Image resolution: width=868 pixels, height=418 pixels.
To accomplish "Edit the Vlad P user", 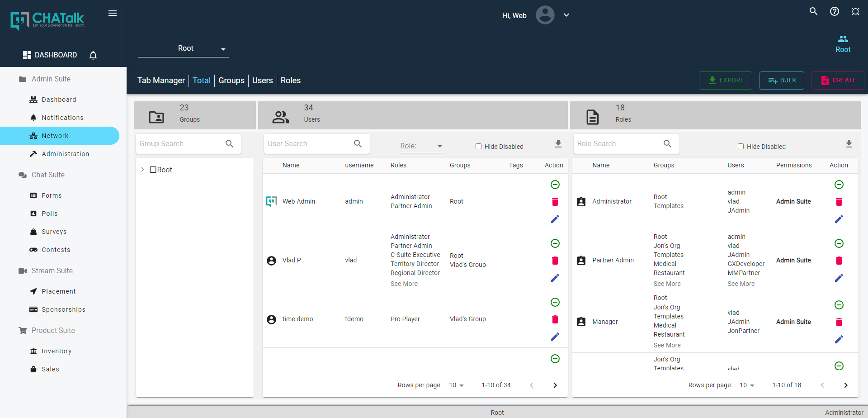I will [555, 278].
